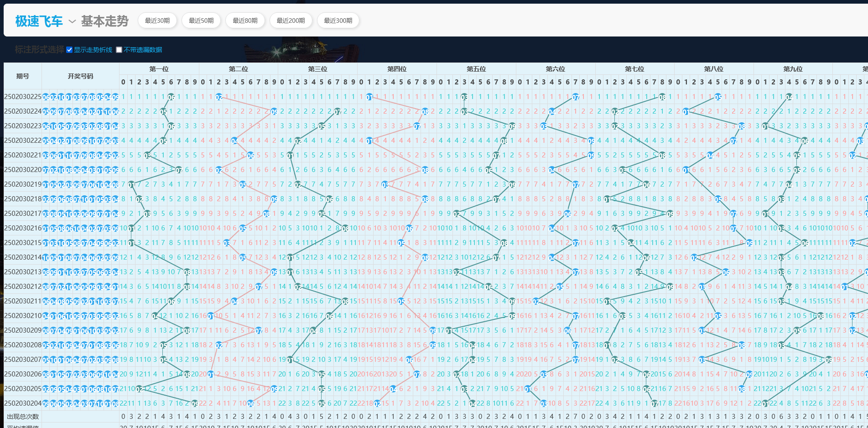The image size is (868, 428).
Task: Click the 期号 column header
Action: click(23, 76)
